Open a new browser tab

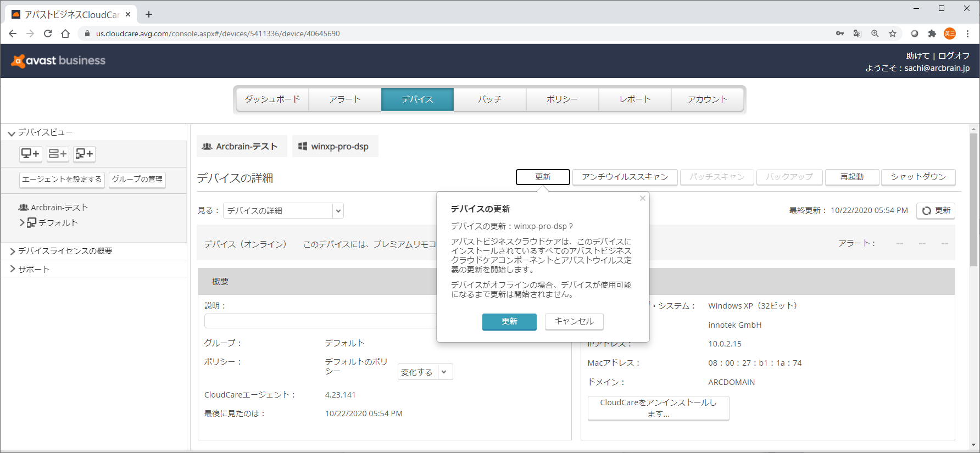point(149,14)
